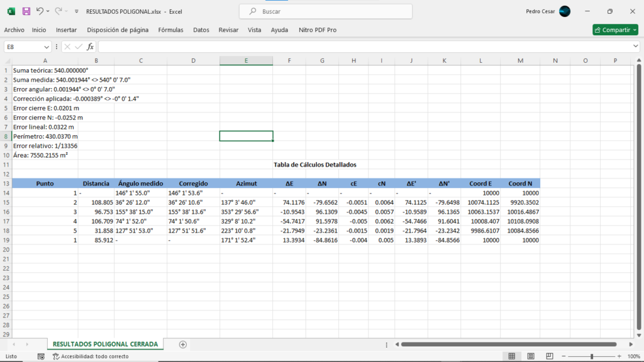Click the macro recording status bar icon
644x362 pixels.
point(41,356)
